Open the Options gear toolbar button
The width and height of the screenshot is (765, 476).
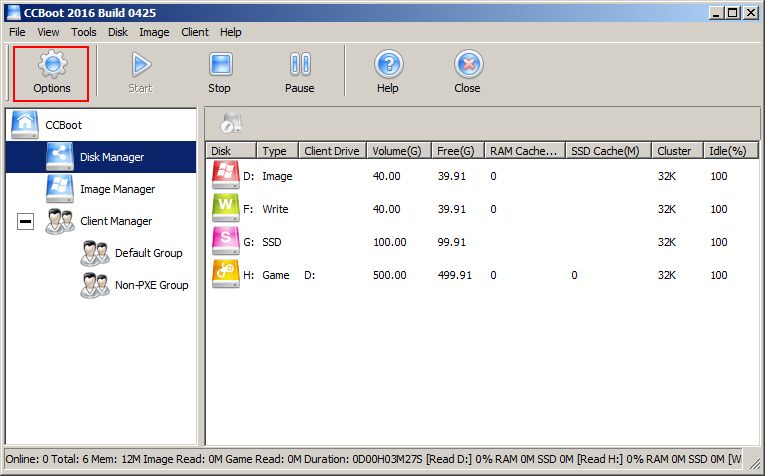point(51,74)
